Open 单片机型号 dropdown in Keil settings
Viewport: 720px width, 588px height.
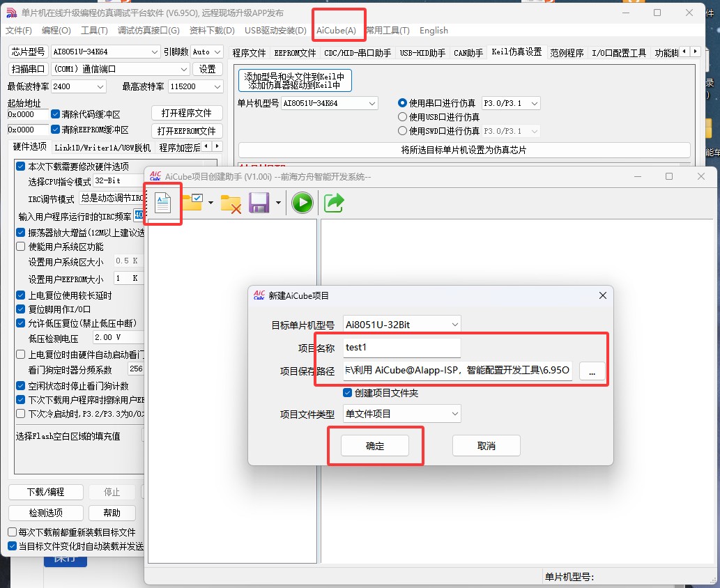(x=330, y=103)
